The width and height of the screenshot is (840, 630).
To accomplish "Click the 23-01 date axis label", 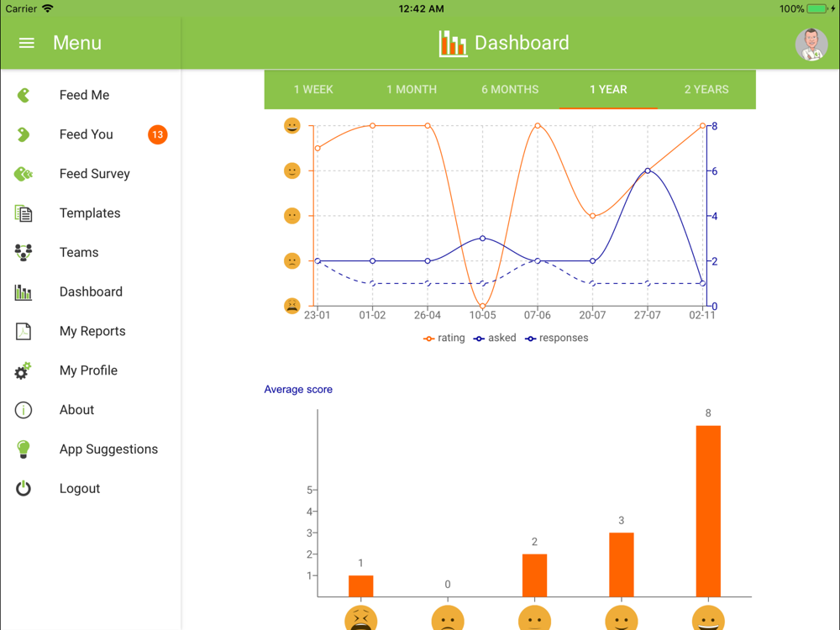I will (318, 316).
